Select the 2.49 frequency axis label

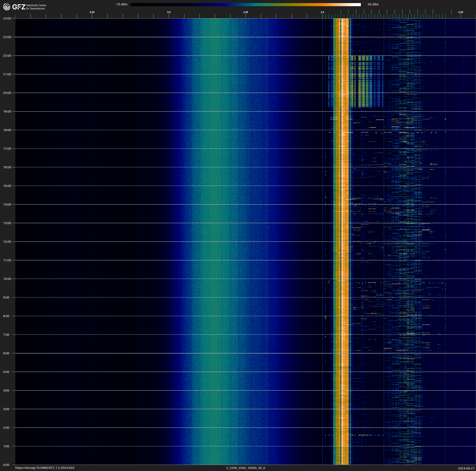pyautogui.click(x=460, y=12)
